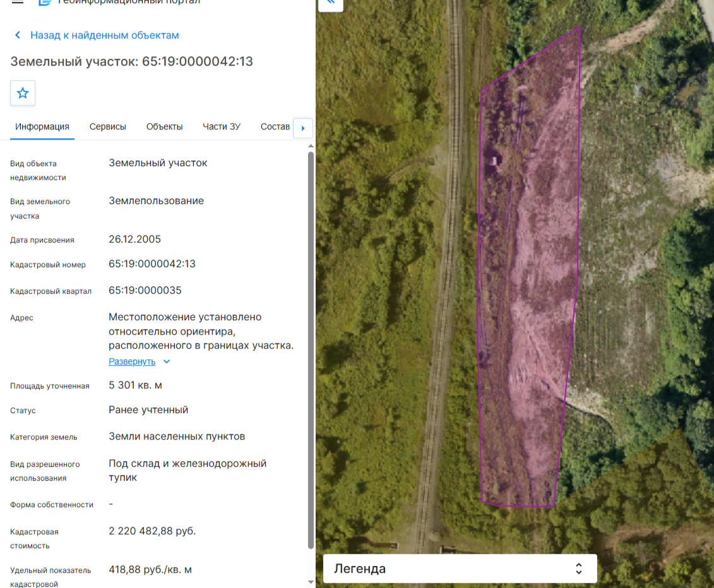Expand address with Развернуть link
Viewport: 714px width, 588px height.
pos(132,362)
